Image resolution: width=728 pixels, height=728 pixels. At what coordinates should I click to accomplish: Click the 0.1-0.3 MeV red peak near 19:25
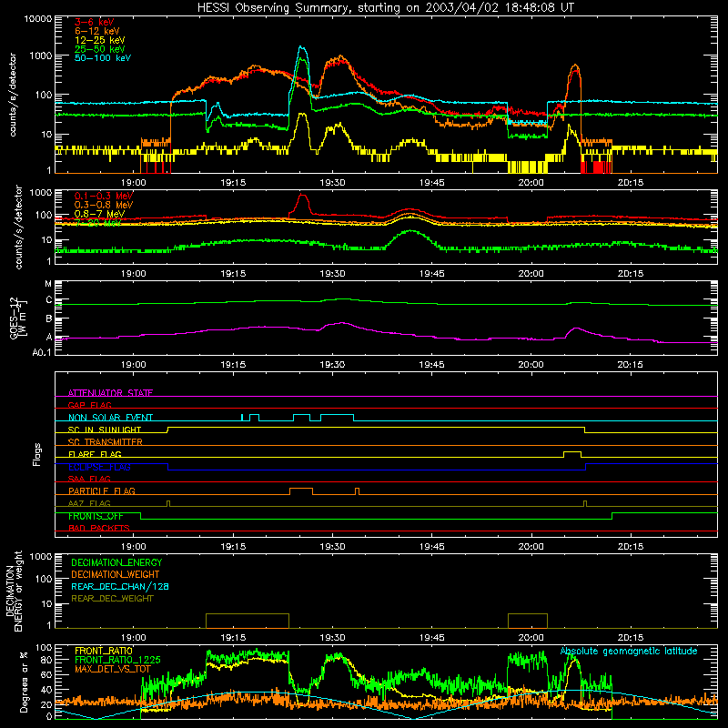[303, 196]
